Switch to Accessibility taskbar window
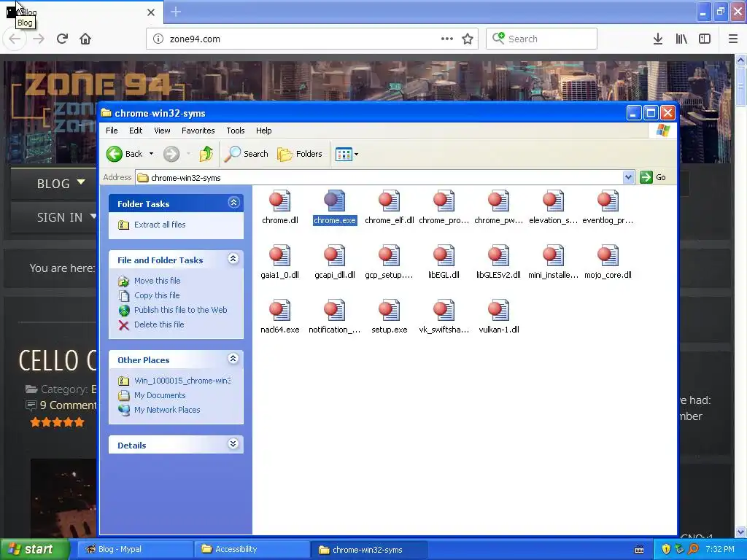 pos(251,549)
